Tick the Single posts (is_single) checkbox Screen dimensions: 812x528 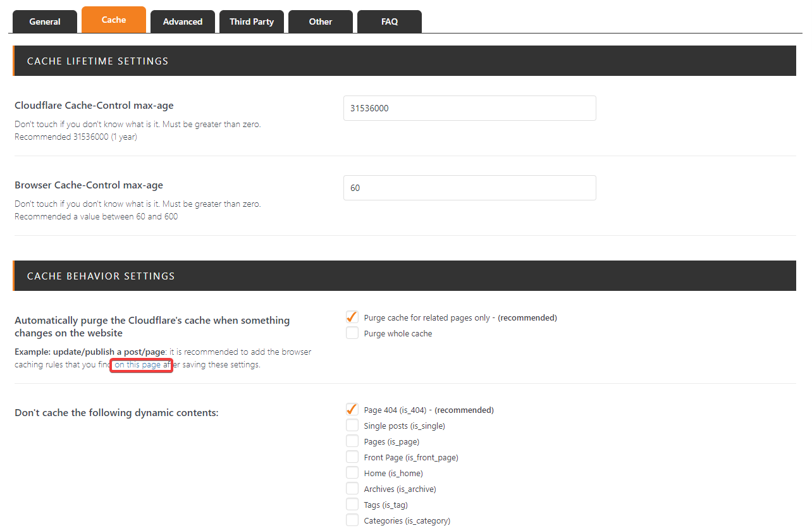coord(352,426)
